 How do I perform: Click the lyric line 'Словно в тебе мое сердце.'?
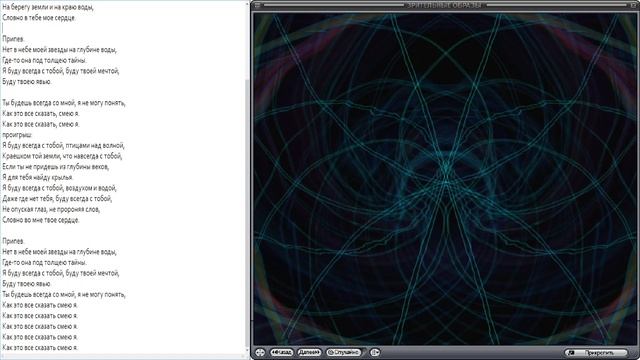click(39, 18)
